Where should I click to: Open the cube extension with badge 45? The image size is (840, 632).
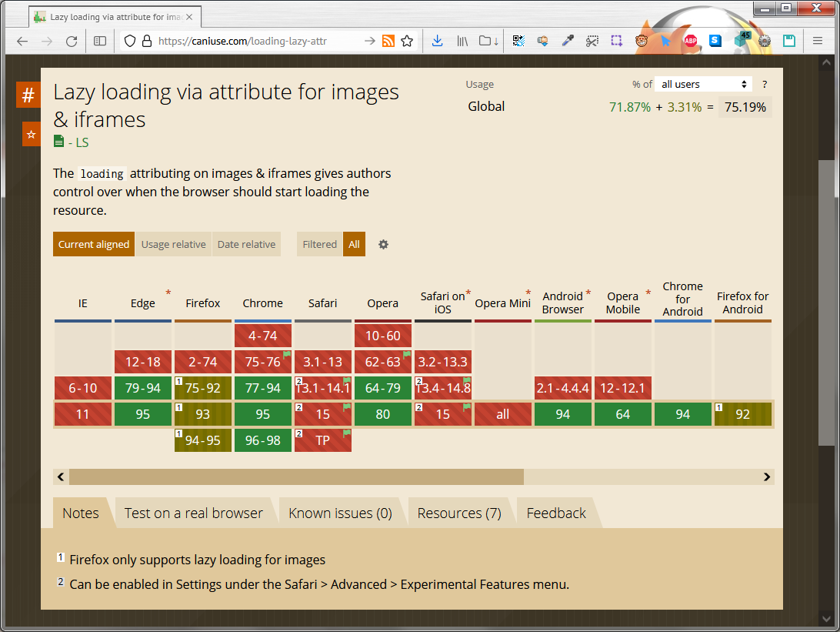(x=742, y=40)
